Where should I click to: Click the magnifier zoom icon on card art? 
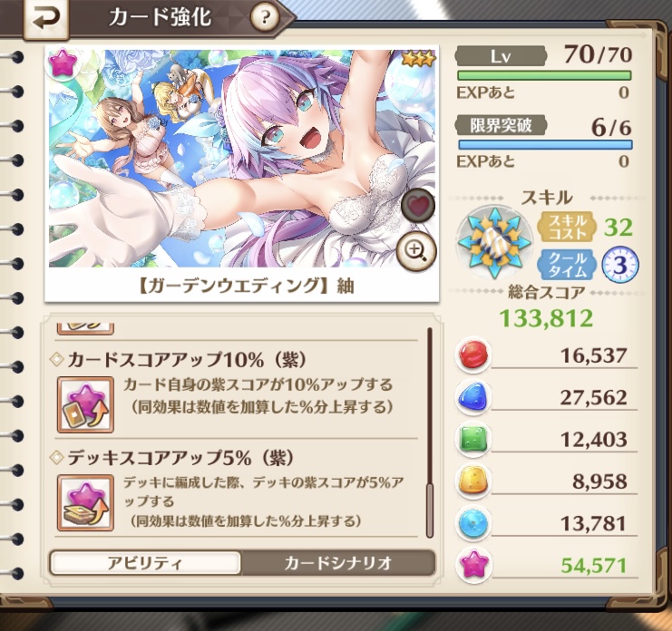click(415, 251)
